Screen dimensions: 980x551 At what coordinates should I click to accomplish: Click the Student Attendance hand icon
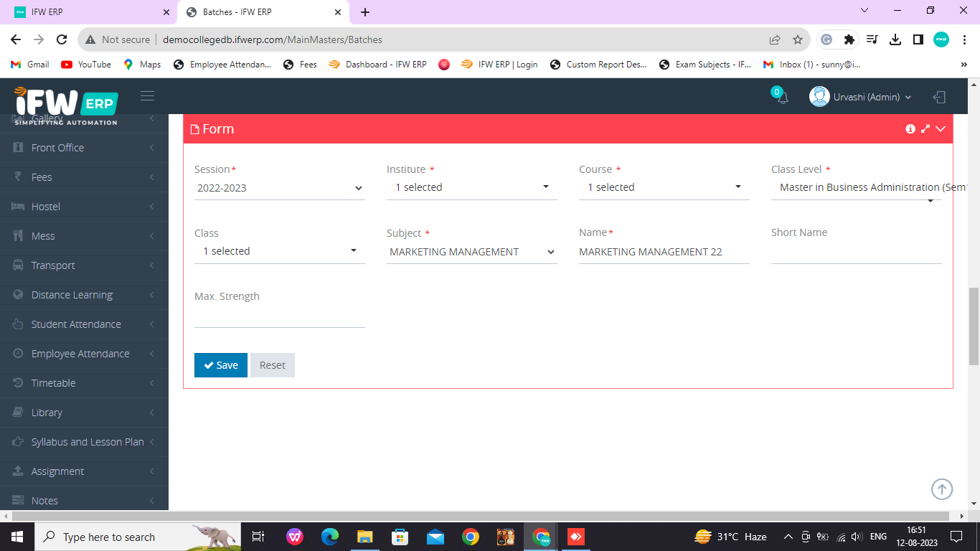click(x=18, y=324)
